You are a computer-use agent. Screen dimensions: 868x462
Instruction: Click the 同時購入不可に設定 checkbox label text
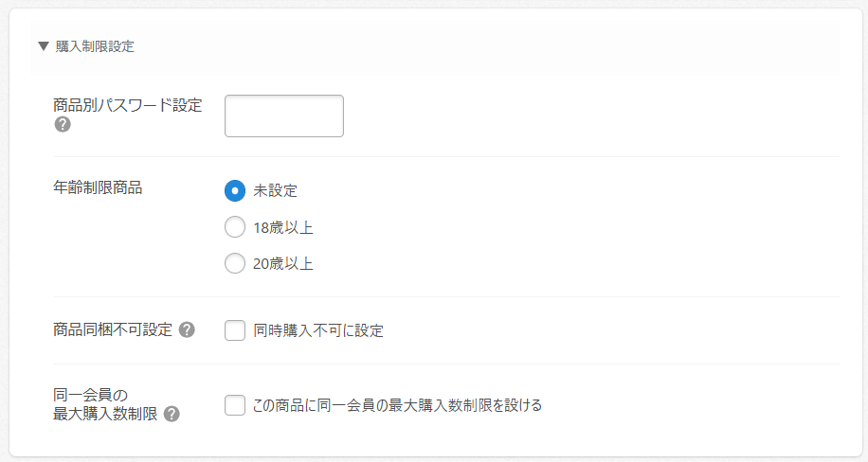click(x=318, y=330)
